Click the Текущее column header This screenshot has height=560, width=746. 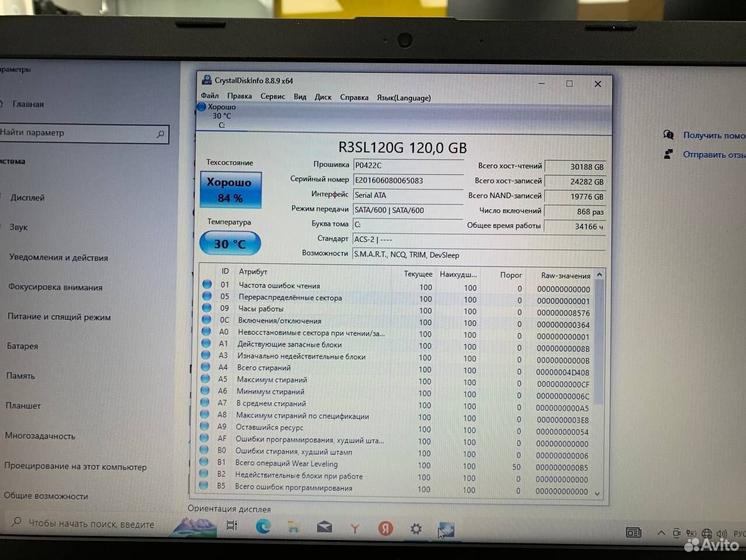click(418, 274)
